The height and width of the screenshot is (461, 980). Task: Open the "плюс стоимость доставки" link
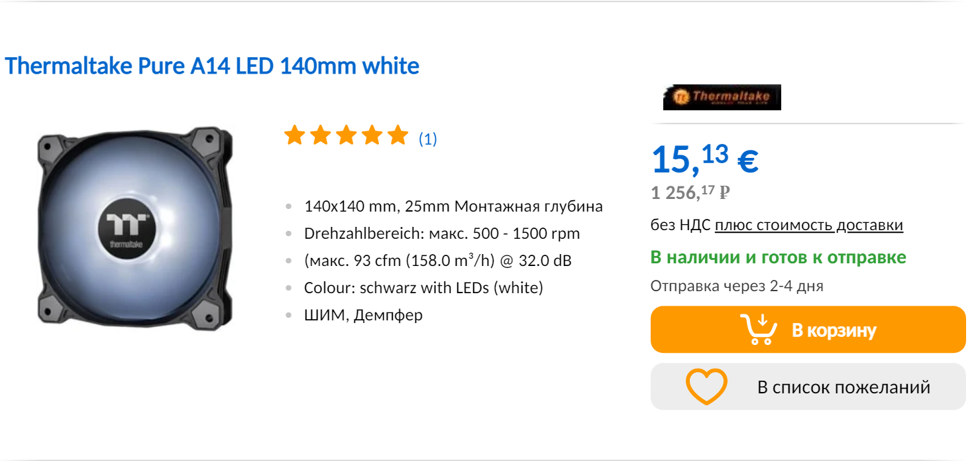tap(808, 225)
